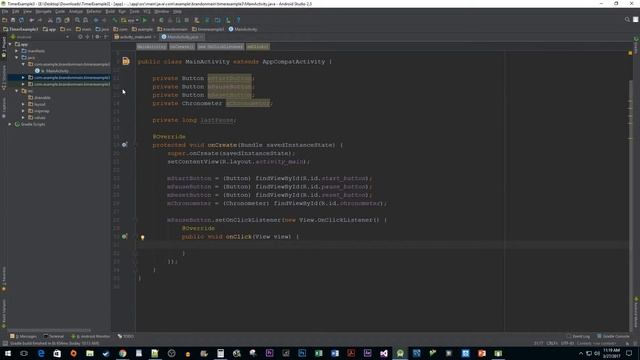
Task: Expand Gradle Scripts node
Action: 10,124
